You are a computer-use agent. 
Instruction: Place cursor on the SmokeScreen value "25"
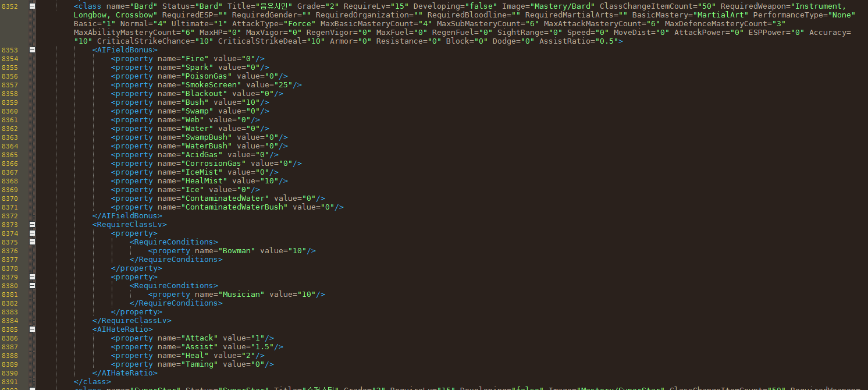(x=282, y=85)
